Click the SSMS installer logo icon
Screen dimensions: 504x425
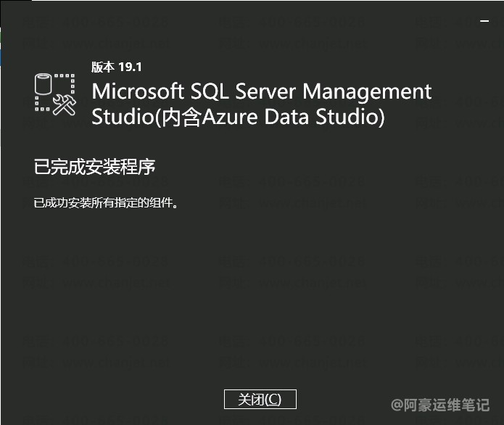coord(55,94)
